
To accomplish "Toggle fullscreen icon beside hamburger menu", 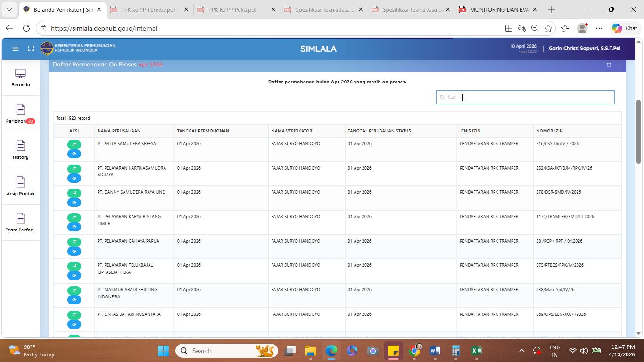I will [x=31, y=49].
